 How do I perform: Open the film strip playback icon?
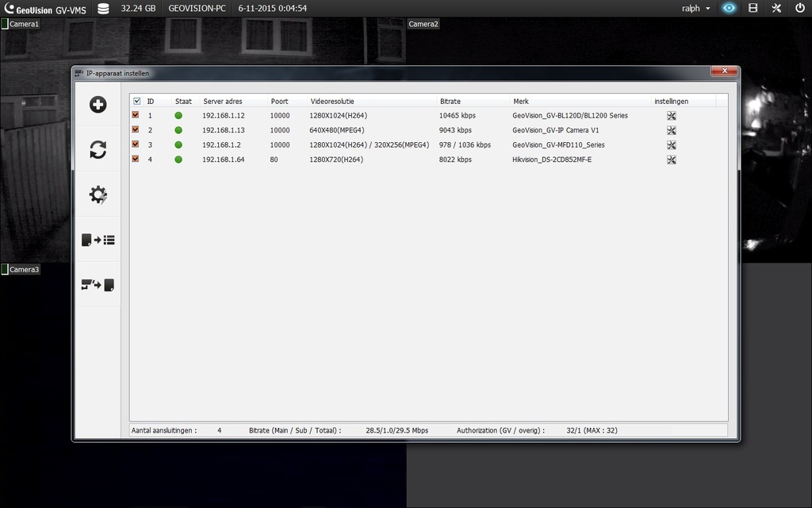[753, 8]
